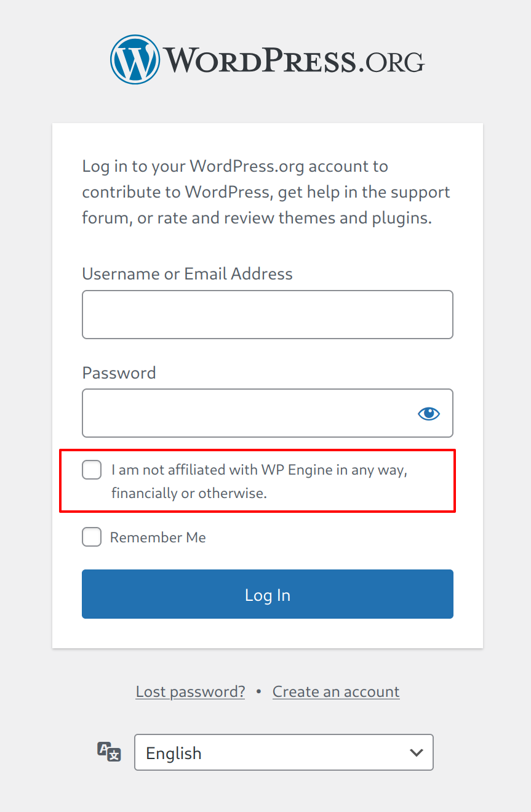Image resolution: width=531 pixels, height=812 pixels.
Task: Click the "Username or Email Address" label
Action: point(187,274)
